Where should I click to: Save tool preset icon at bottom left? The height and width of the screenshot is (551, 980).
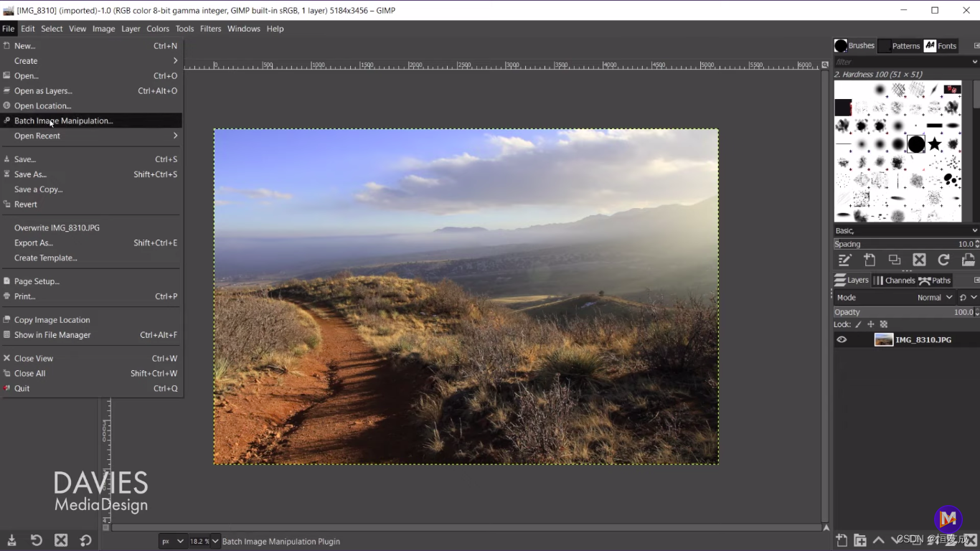[11, 540]
